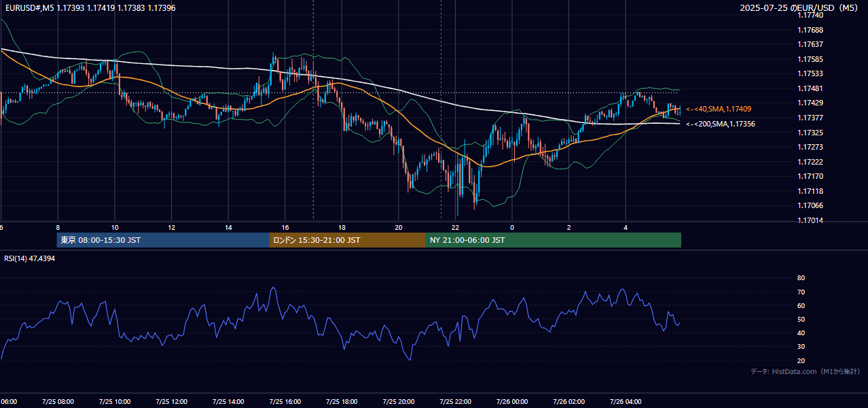
Task: Click price axis label 1.17481
Action: (x=810, y=88)
